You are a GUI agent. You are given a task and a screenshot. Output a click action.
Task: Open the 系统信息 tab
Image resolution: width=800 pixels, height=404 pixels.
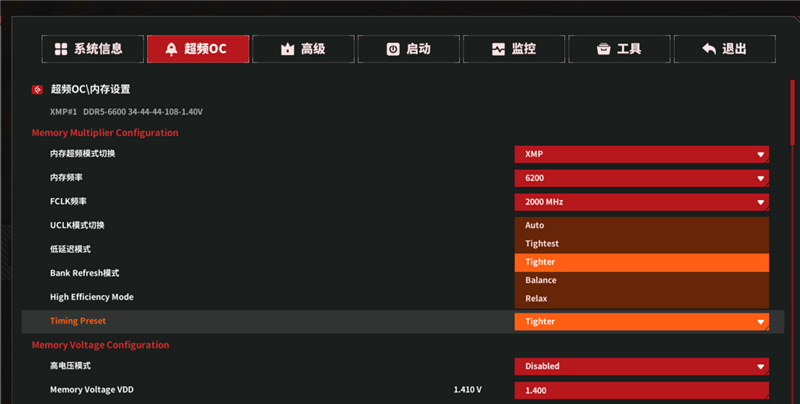click(92, 49)
